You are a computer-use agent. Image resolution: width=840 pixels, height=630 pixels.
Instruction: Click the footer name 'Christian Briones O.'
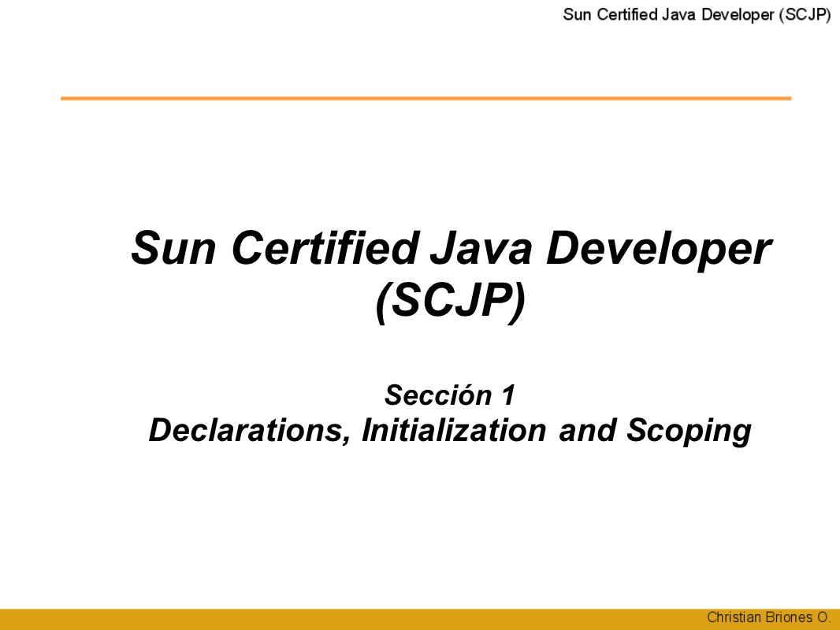(768, 617)
